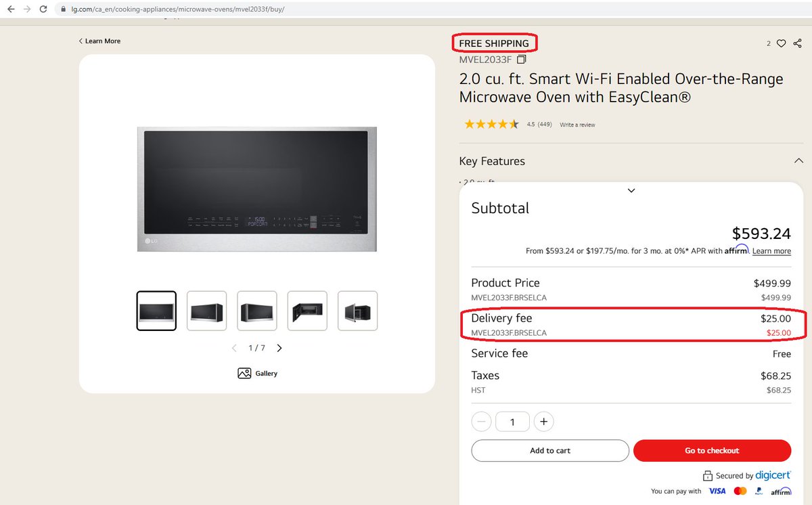Click the Add to cart button
Image resolution: width=812 pixels, height=505 pixels.
[x=550, y=450]
